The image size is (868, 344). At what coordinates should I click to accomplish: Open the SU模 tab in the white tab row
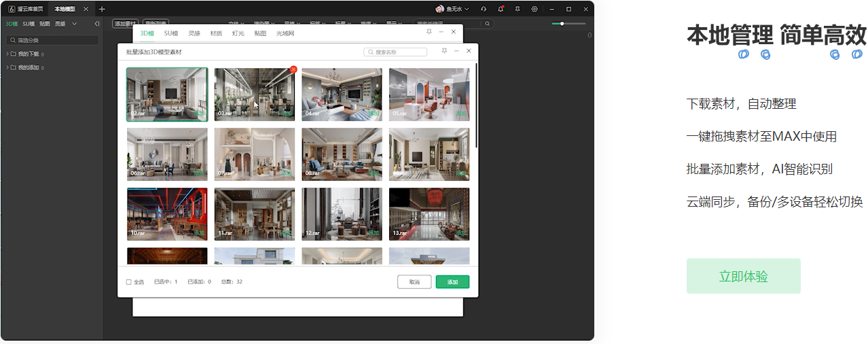coord(171,33)
